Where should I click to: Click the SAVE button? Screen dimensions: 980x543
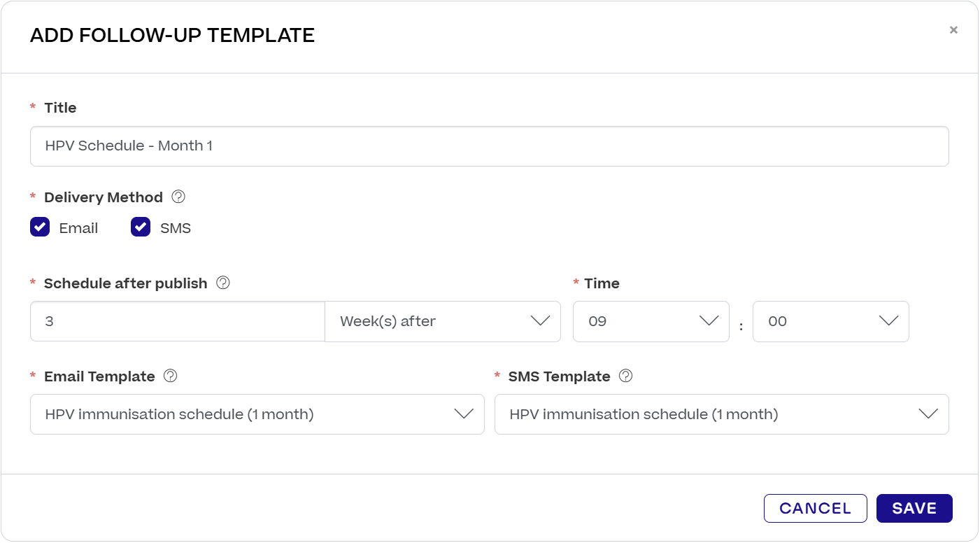(914, 508)
